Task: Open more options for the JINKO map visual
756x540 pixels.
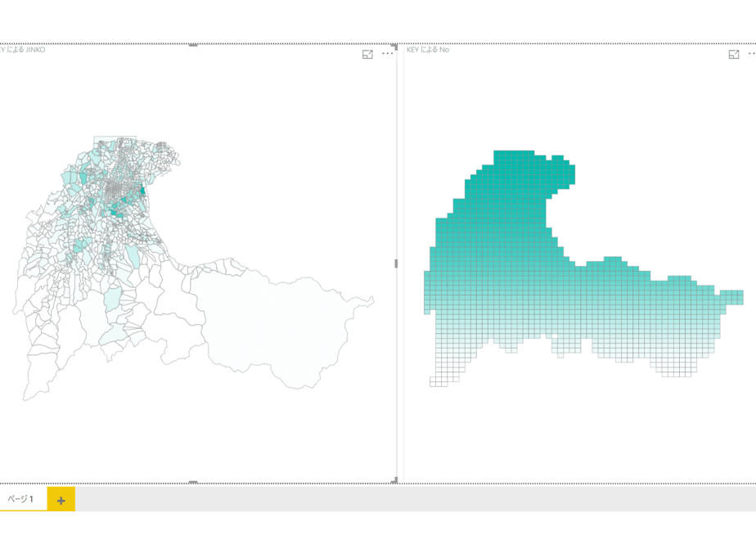Action: pos(388,53)
